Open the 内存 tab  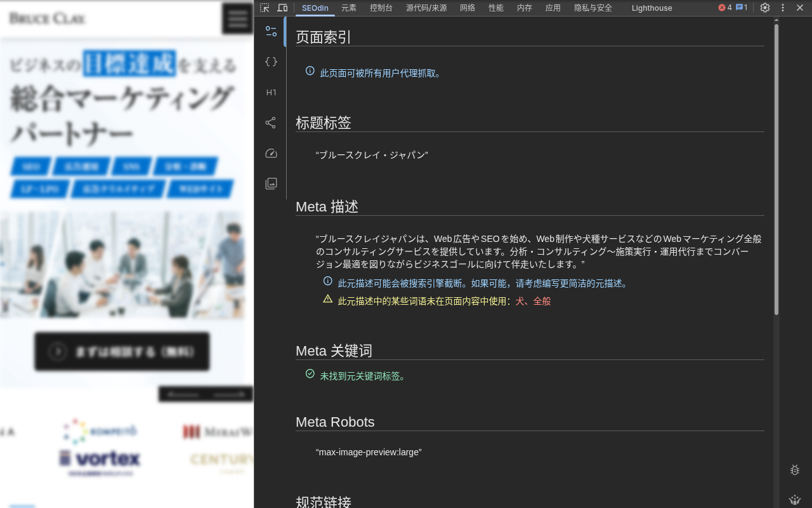[525, 8]
